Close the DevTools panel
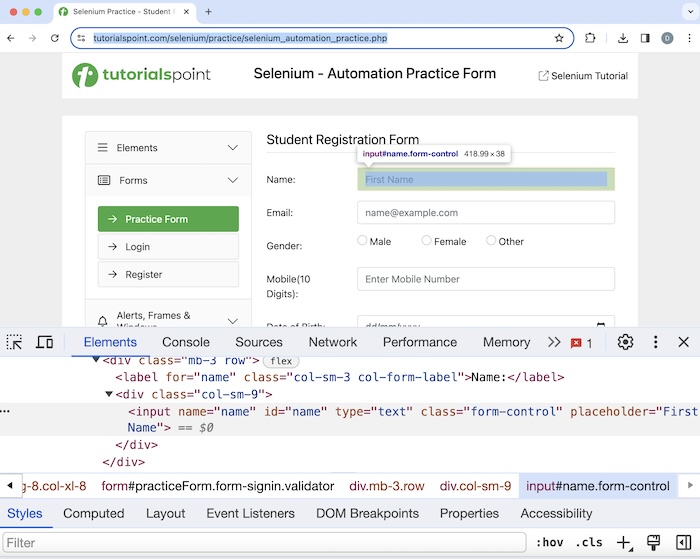The height and width of the screenshot is (559, 700). [684, 342]
